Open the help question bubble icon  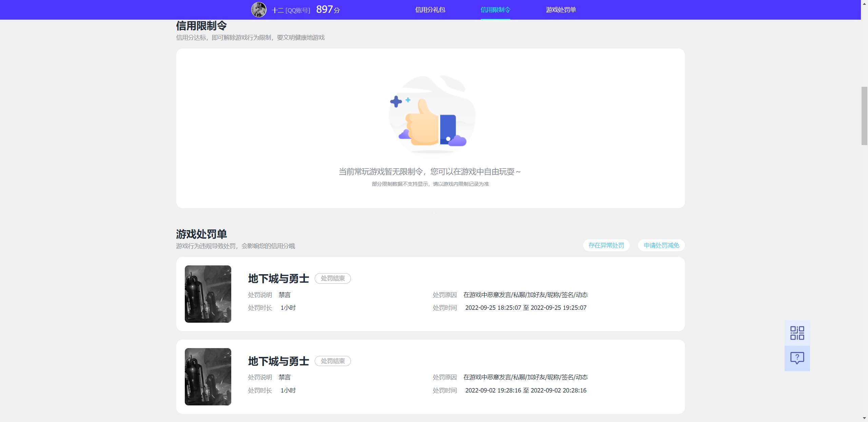[x=797, y=358]
